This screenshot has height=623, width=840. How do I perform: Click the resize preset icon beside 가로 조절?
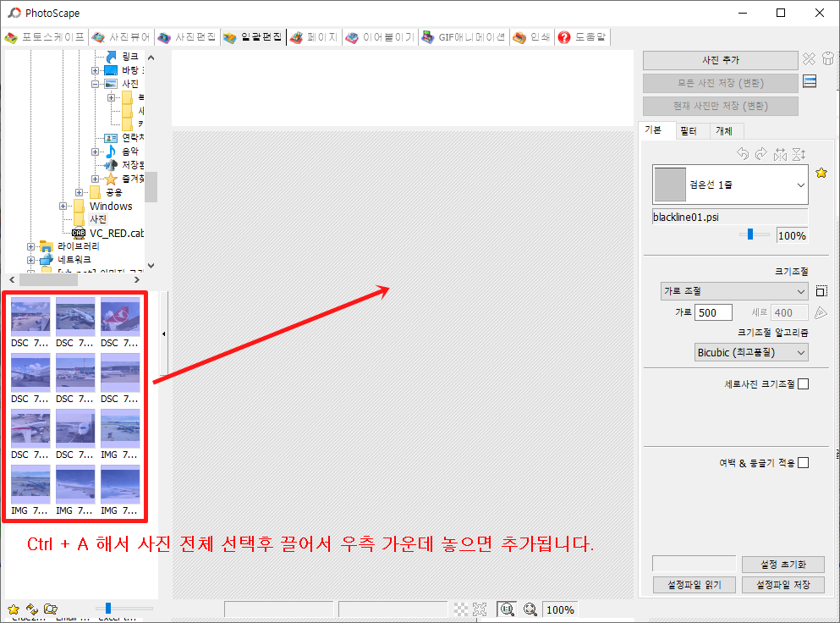pos(821,291)
